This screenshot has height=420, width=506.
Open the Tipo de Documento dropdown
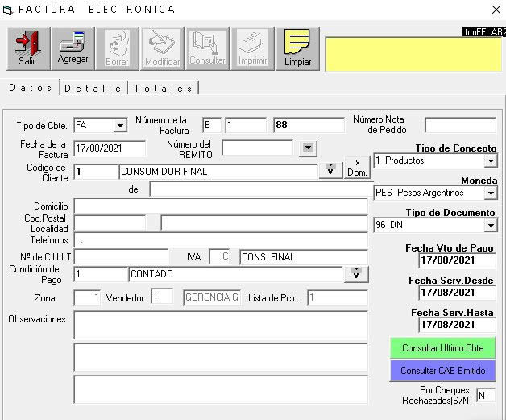[490, 226]
